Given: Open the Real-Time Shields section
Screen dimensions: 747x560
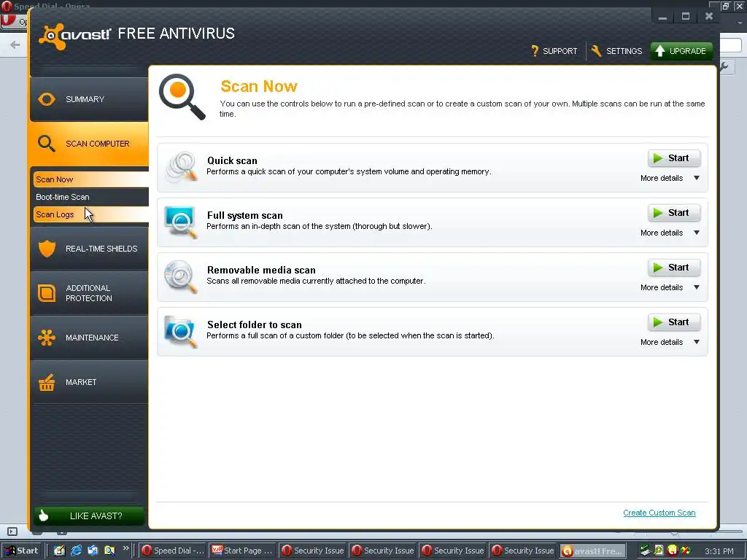Looking at the screenshot, I should click(x=89, y=249).
